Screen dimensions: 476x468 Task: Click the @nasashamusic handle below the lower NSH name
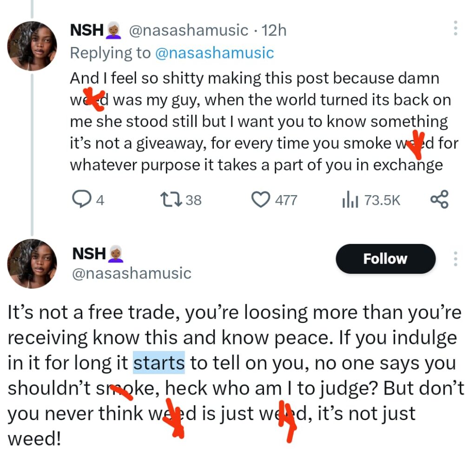pos(132,273)
